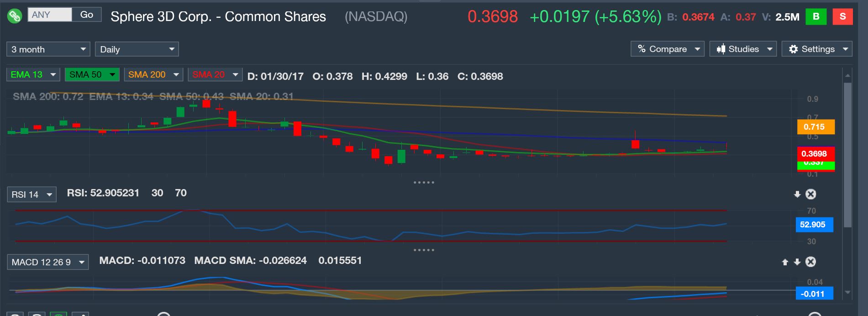
Task: Open the Studies menu
Action: [x=743, y=49]
